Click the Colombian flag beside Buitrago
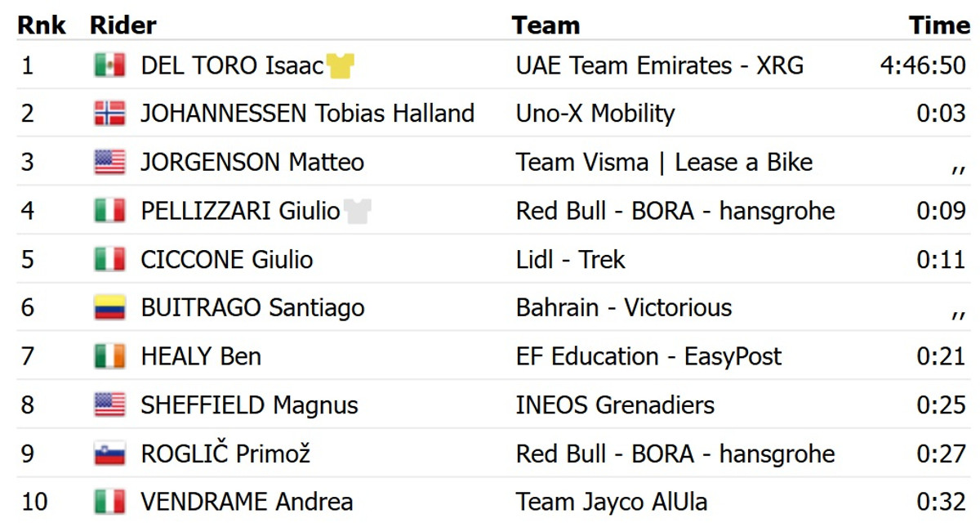Image resolution: width=980 pixels, height=523 pixels. (x=109, y=308)
